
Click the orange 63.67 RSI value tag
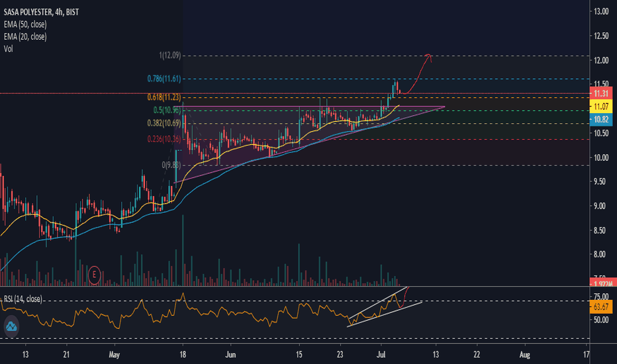(601, 306)
